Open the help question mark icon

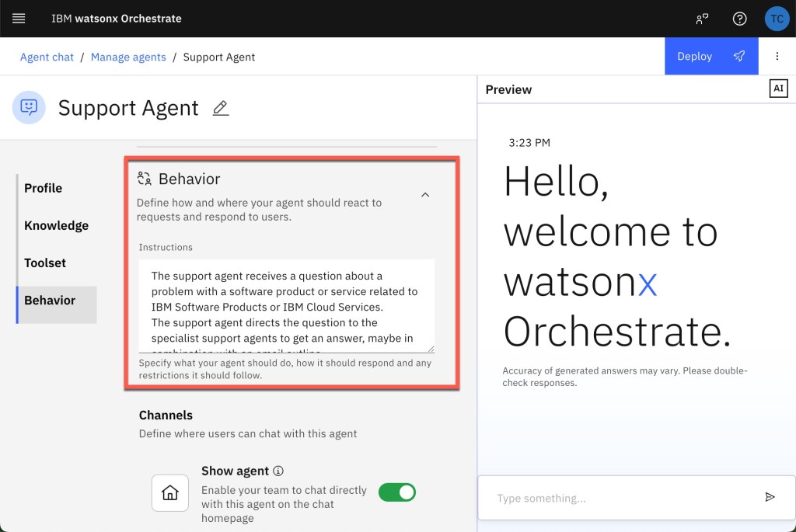pyautogui.click(x=740, y=19)
